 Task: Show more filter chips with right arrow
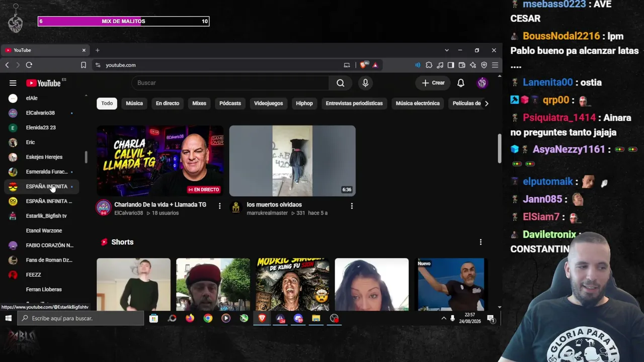pyautogui.click(x=486, y=104)
